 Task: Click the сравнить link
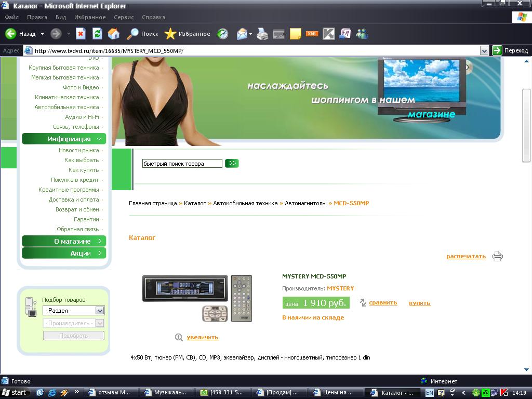click(383, 302)
